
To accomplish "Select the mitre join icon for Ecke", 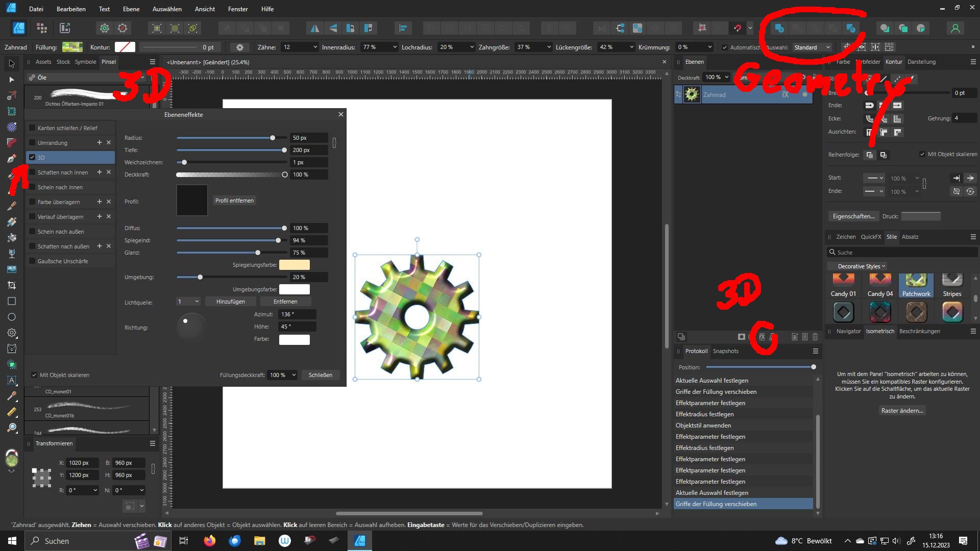I will [897, 118].
